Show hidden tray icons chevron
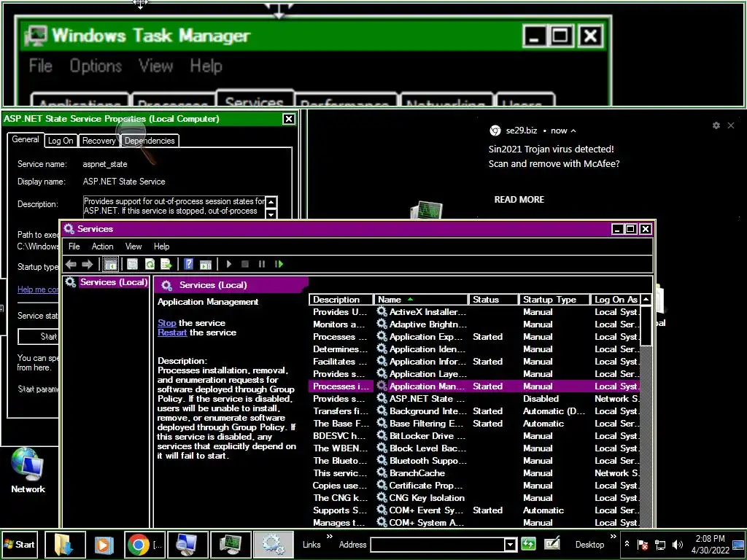747x560 pixels. click(x=627, y=544)
